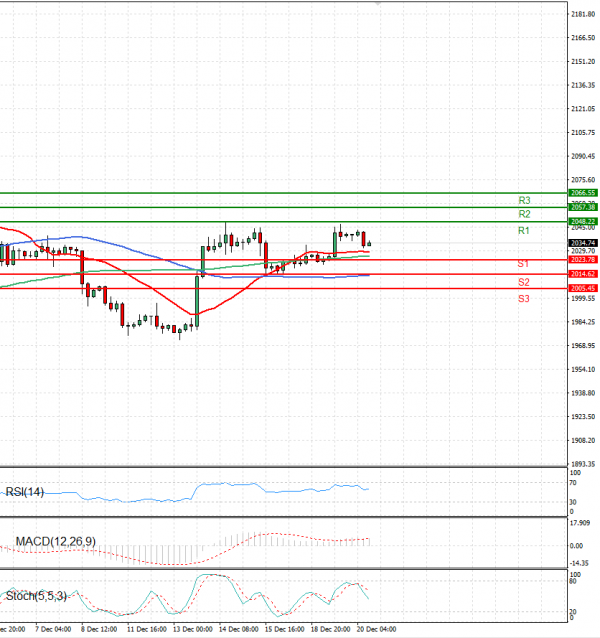Click the 13 Dec 00:00 time label
Screen dimensions: 600x638
coord(192,629)
